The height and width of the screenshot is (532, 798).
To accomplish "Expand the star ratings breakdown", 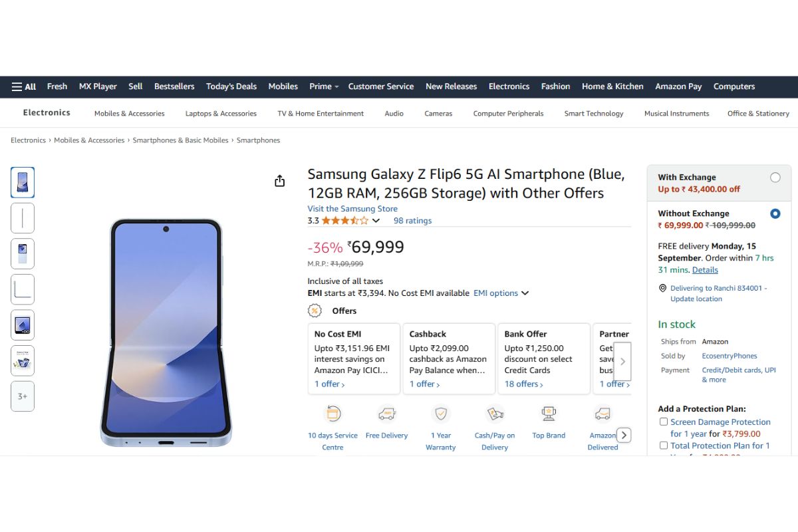I will click(x=375, y=220).
